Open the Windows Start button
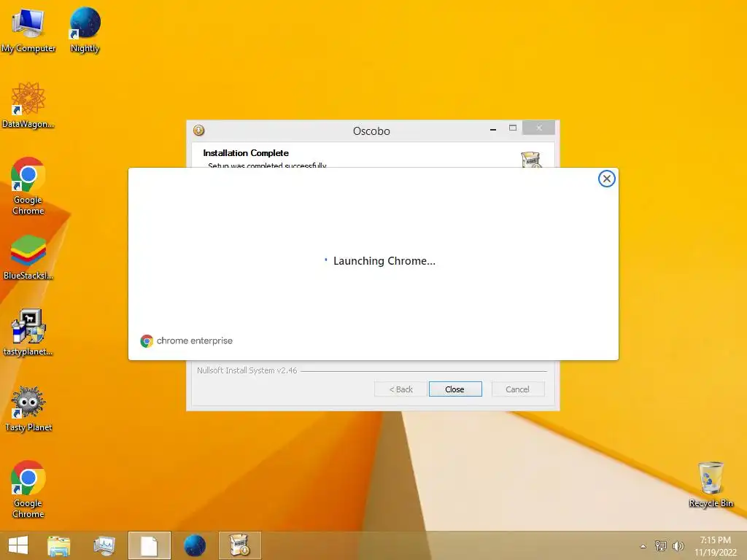The image size is (747, 560). pyautogui.click(x=18, y=545)
